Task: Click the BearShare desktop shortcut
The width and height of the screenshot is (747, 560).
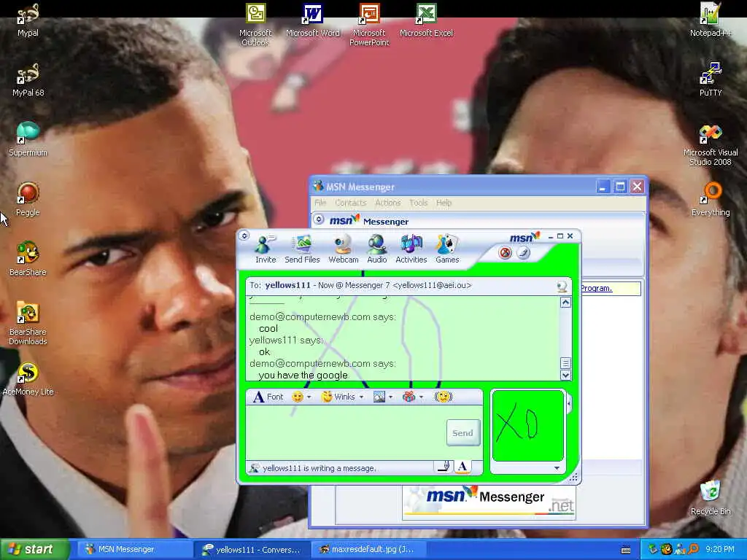Action: [x=28, y=259]
